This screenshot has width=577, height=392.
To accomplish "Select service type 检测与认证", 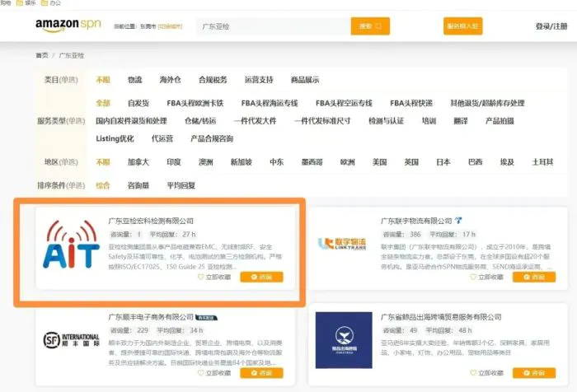I will (x=386, y=120).
